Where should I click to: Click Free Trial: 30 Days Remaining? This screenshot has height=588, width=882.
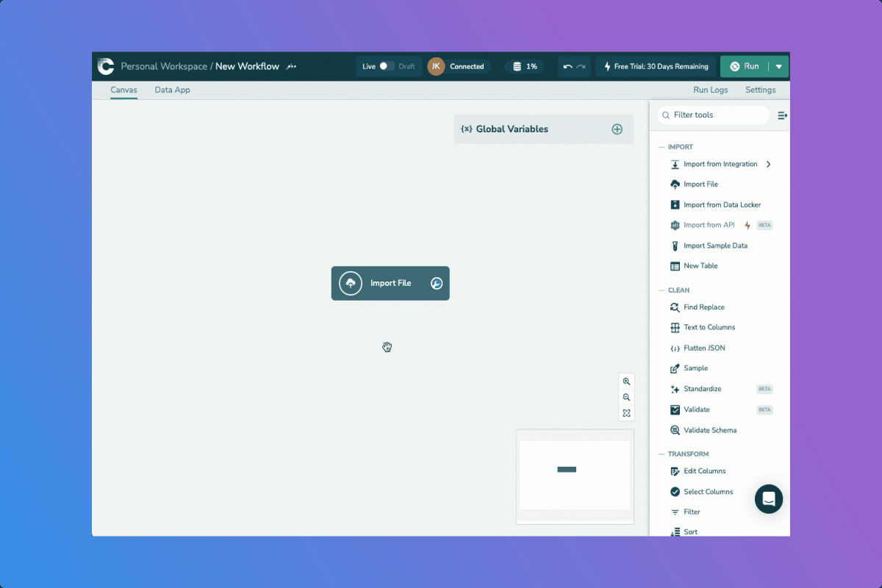pos(656,66)
